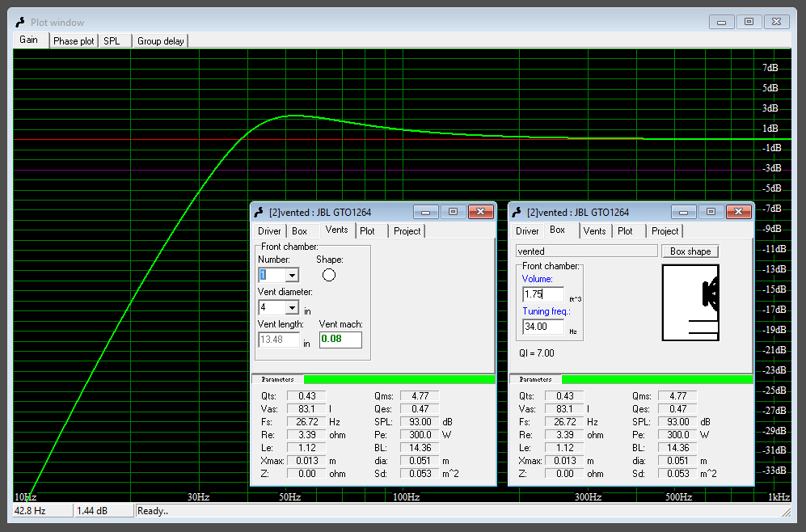Minimize the vented window showing Box tab
806x532 pixels.
click(x=684, y=212)
